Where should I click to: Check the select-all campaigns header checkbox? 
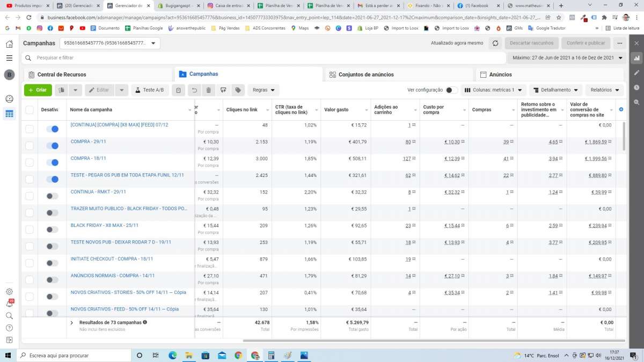coord(29,110)
